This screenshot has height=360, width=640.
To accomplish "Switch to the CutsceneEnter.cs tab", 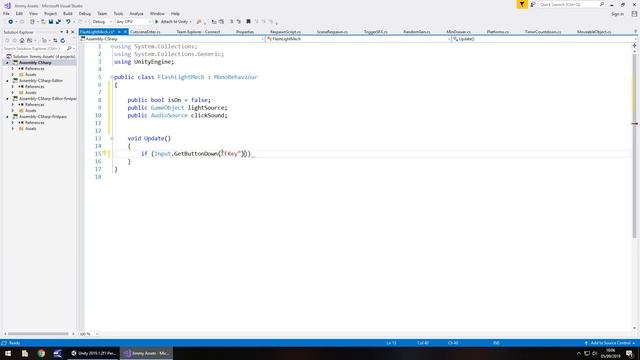I will tap(145, 32).
